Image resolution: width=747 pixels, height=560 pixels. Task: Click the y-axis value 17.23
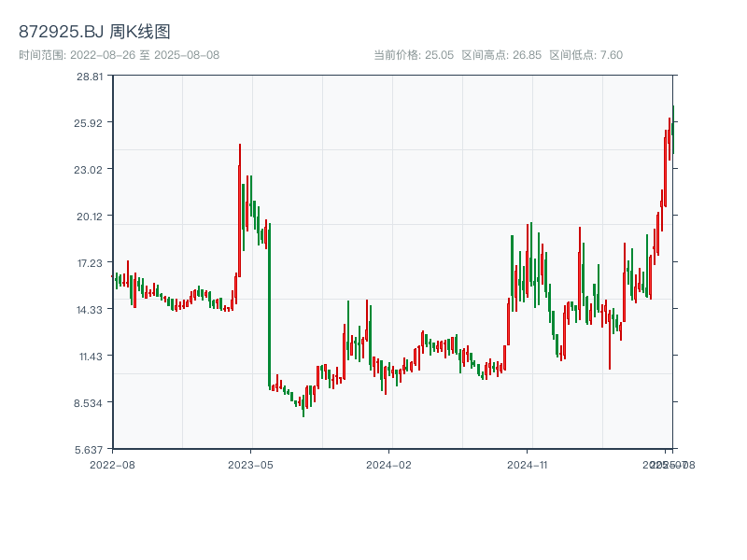90,263
